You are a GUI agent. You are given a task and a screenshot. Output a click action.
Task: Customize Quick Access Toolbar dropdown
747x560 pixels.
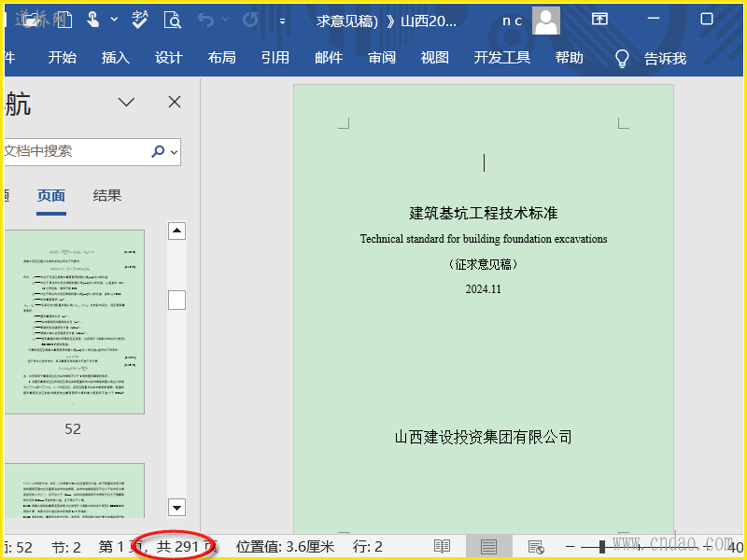click(x=283, y=21)
